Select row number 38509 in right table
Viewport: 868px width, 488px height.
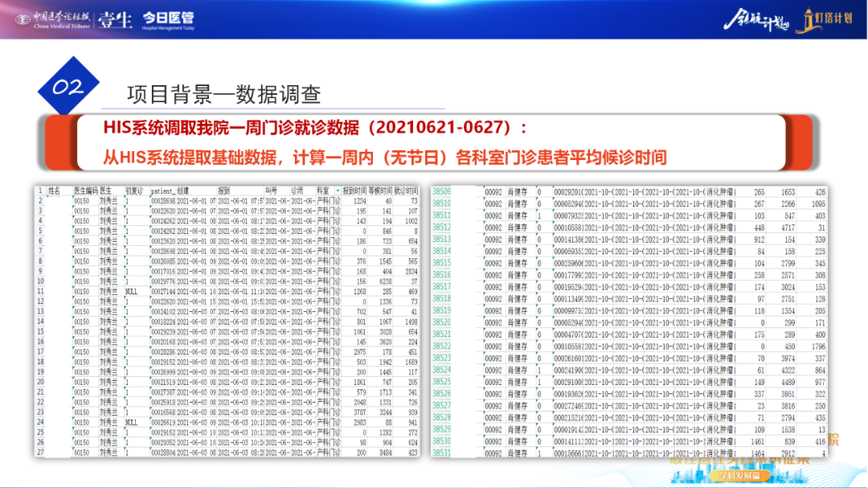click(441, 192)
